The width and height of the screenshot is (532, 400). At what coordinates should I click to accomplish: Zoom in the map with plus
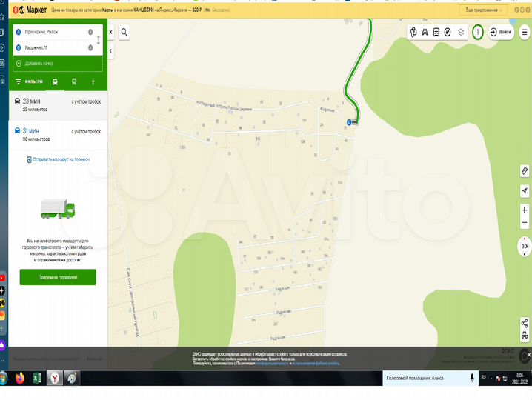525,211
